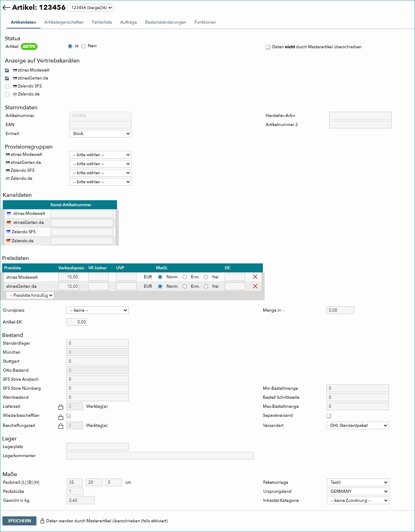This screenshot has height=532, width=415.
Task: Enable Daten nicht durch Masterartikel überschreiben
Action: (x=268, y=47)
